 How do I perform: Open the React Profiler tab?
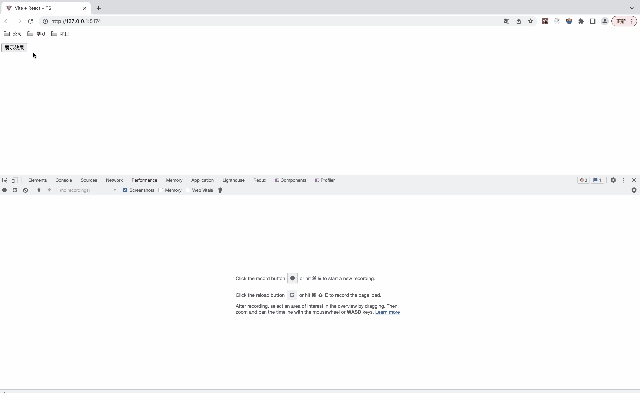coord(325,180)
